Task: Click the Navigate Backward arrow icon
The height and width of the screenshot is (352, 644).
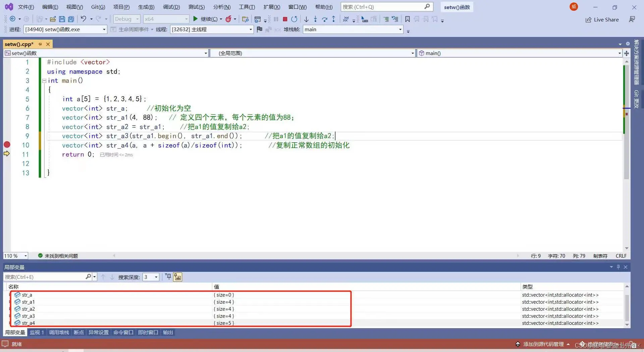Action: [x=12, y=19]
